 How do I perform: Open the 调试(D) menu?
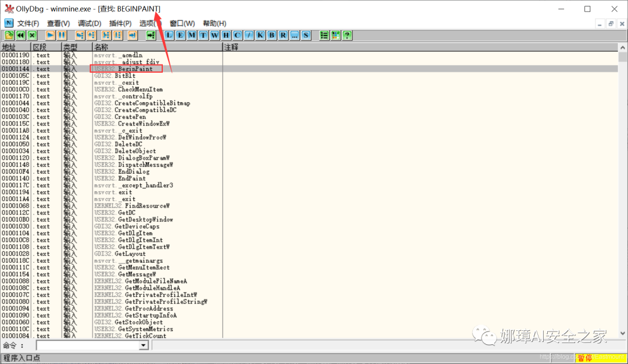pyautogui.click(x=90, y=24)
